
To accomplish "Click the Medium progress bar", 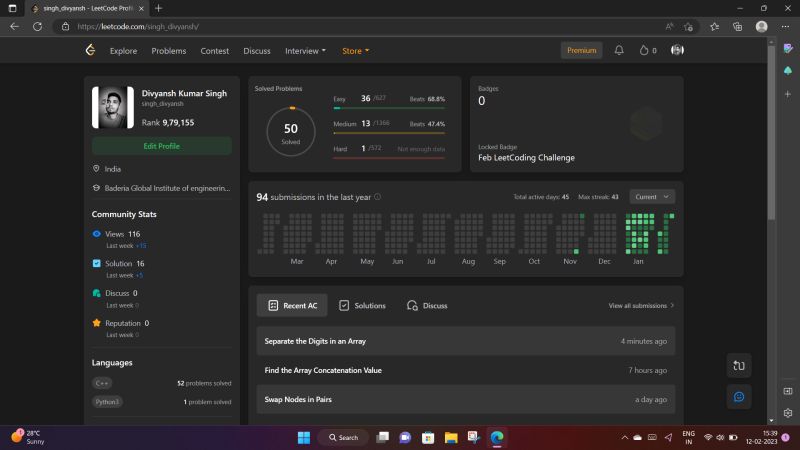I will tap(389, 133).
